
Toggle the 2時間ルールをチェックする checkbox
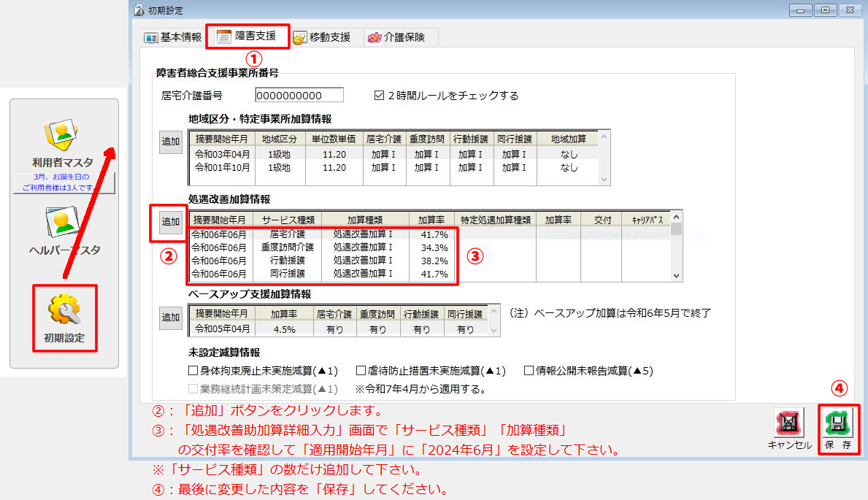coord(379,96)
